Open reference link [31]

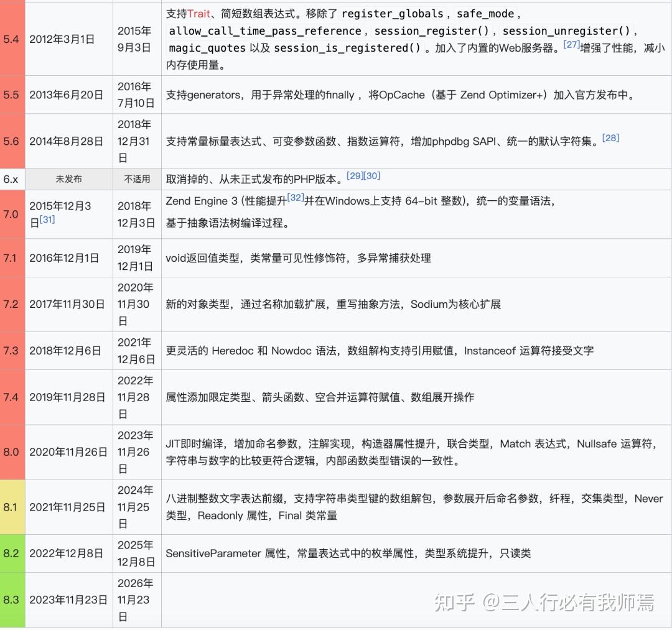[47, 220]
